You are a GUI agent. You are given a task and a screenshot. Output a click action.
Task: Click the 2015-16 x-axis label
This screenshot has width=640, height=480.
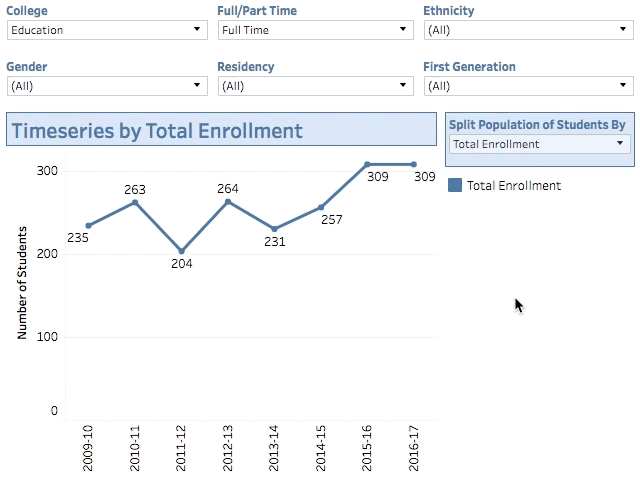(367, 448)
